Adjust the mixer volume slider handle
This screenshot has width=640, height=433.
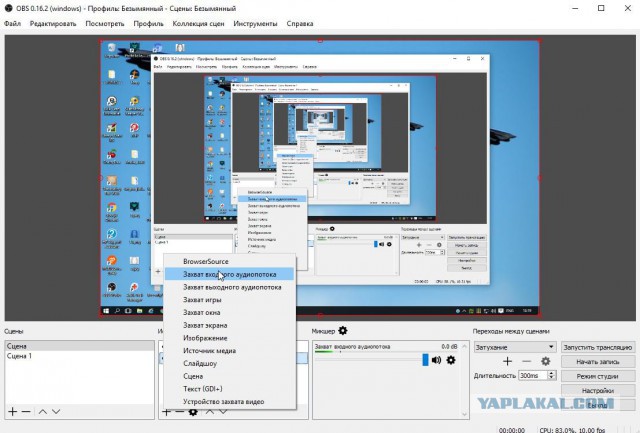(x=425, y=360)
